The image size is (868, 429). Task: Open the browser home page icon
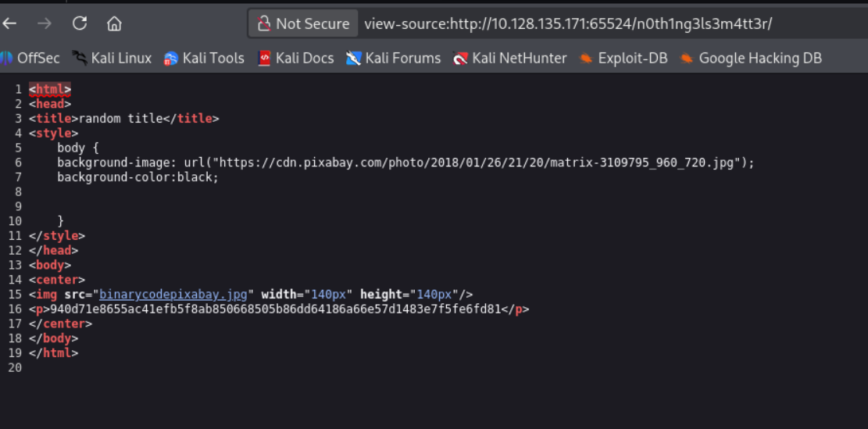pyautogui.click(x=114, y=23)
